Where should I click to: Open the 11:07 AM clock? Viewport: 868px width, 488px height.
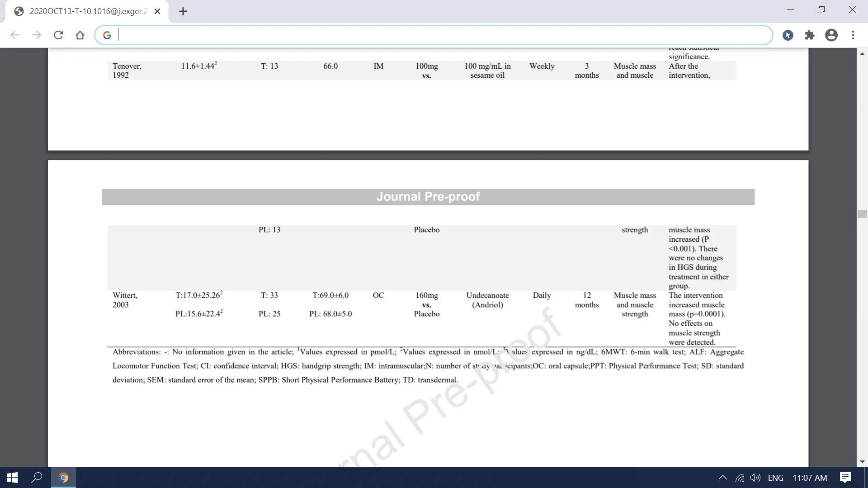click(810, 478)
